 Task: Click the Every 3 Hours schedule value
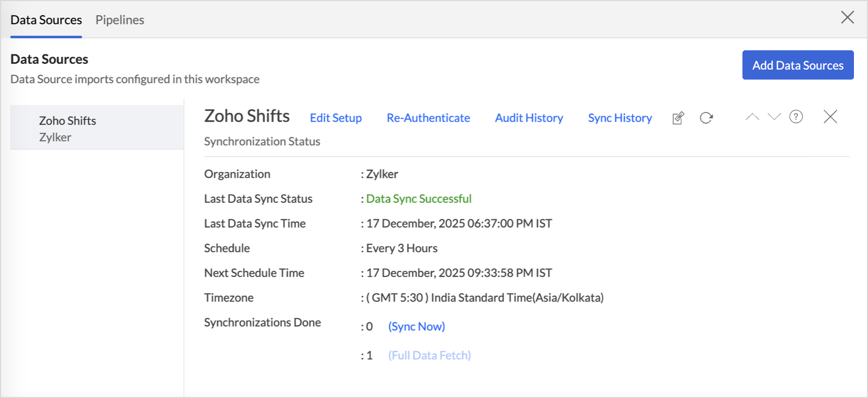(402, 248)
